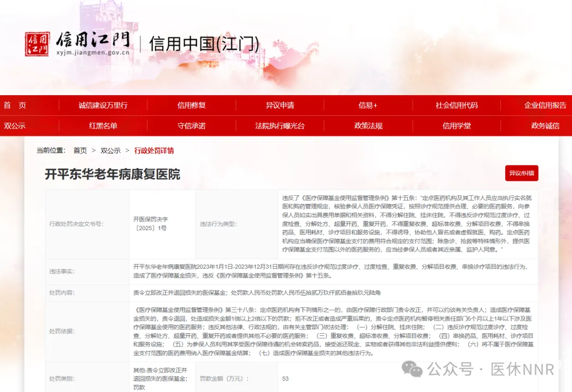Click the penalty content text 责令立即改正并退回损失的医保基金

point(181,293)
